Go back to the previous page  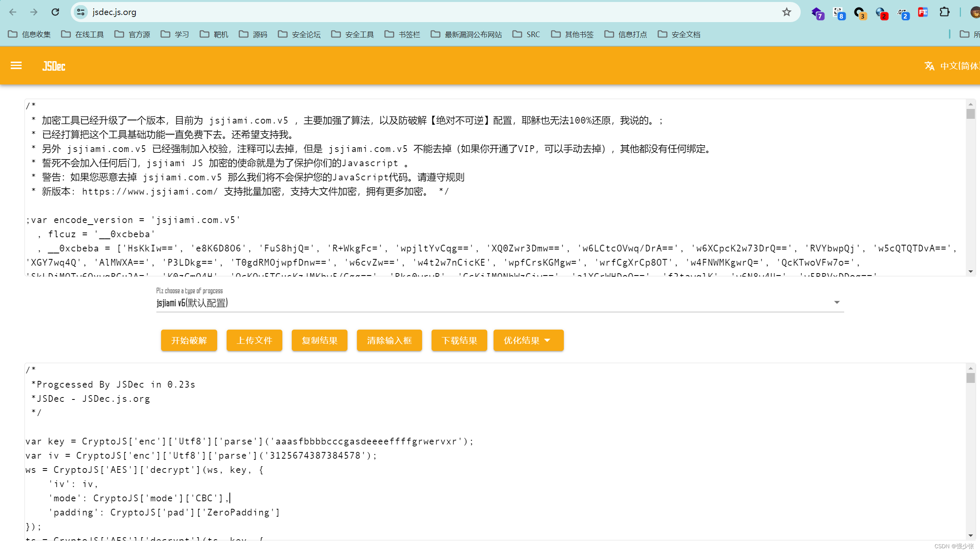tap(13, 12)
